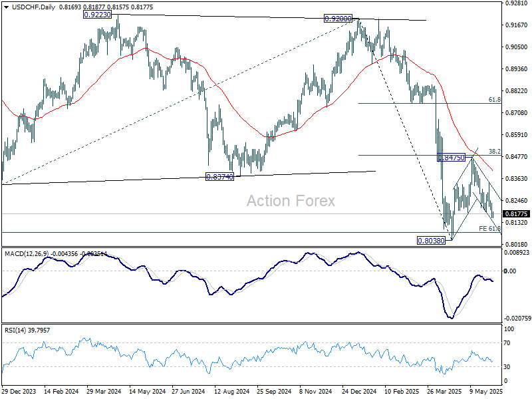
Task: Select the FE 61.8 projection label
Action: coord(489,228)
